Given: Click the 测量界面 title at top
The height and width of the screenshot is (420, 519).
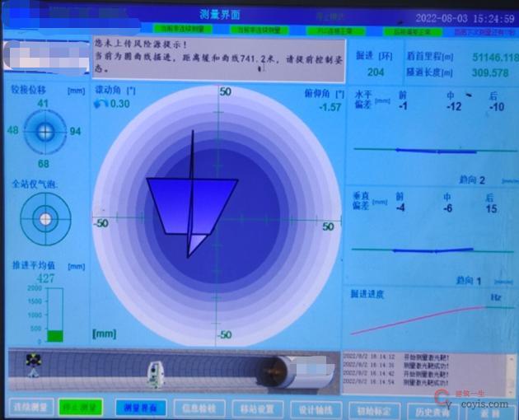Looking at the screenshot, I should coord(220,15).
